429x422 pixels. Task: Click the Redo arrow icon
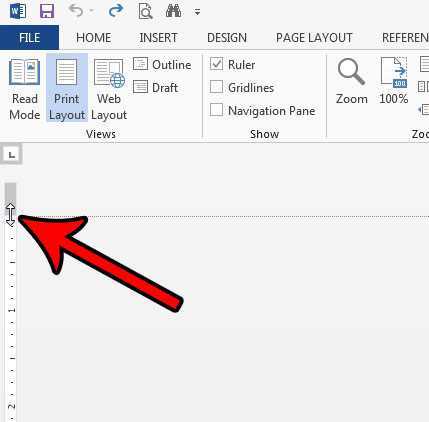click(116, 11)
